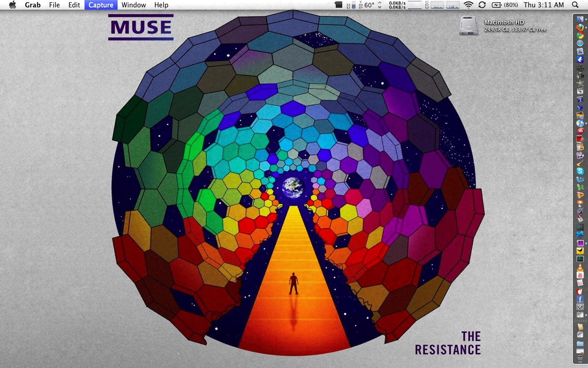Open the YouTube icon in Dock

pyautogui.click(x=580, y=275)
